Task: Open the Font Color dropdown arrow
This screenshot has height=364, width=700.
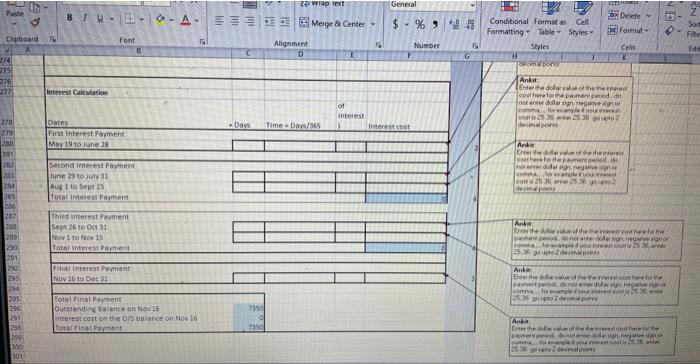Action: click(197, 21)
